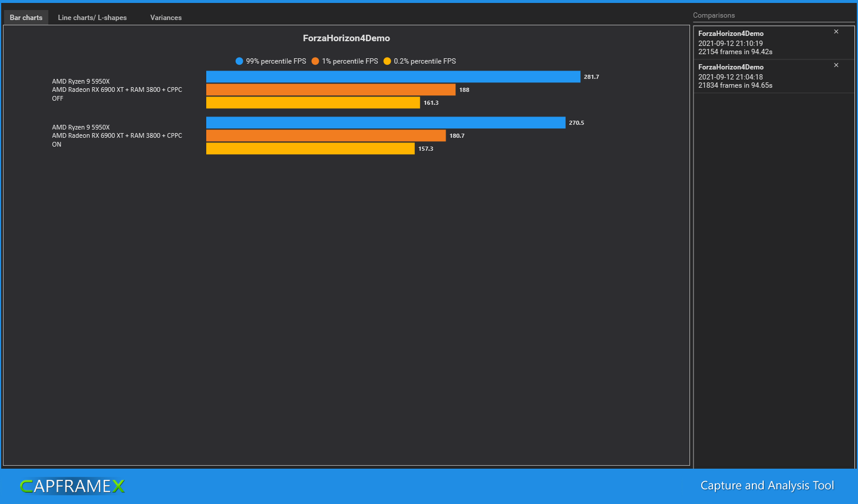Click the CAPFRAMEX logo in the footer

(x=72, y=486)
